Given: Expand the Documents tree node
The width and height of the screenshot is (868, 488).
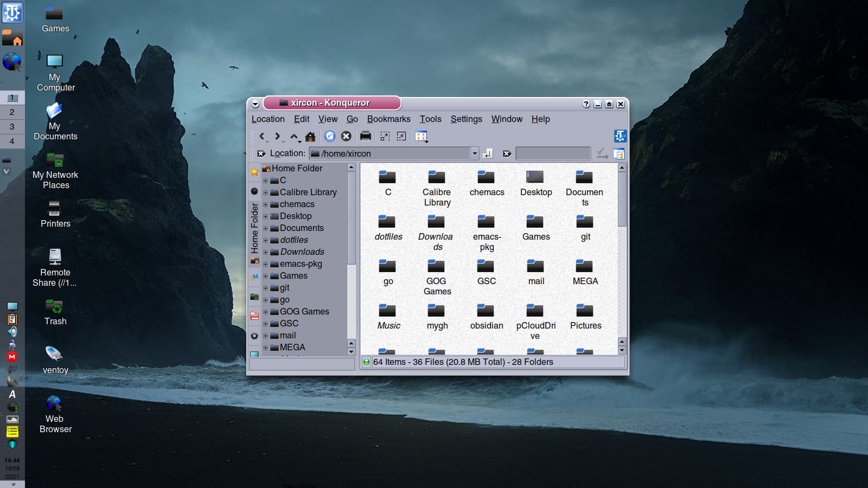Looking at the screenshot, I should point(265,228).
